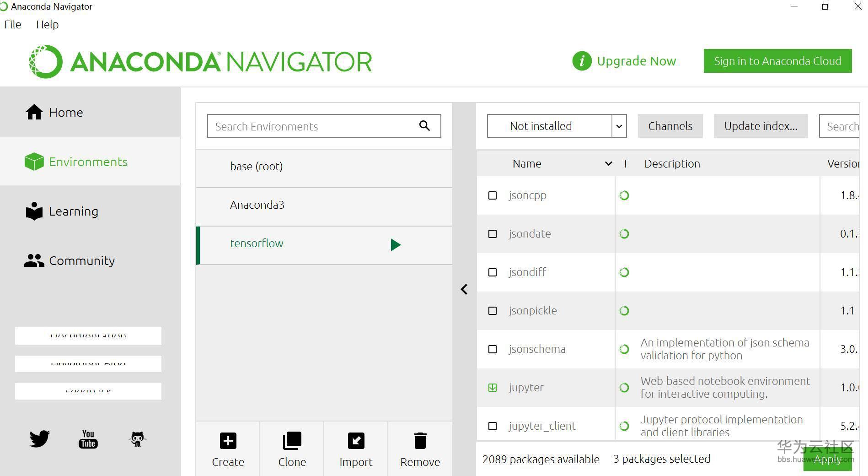Open the File menu

point(13,25)
